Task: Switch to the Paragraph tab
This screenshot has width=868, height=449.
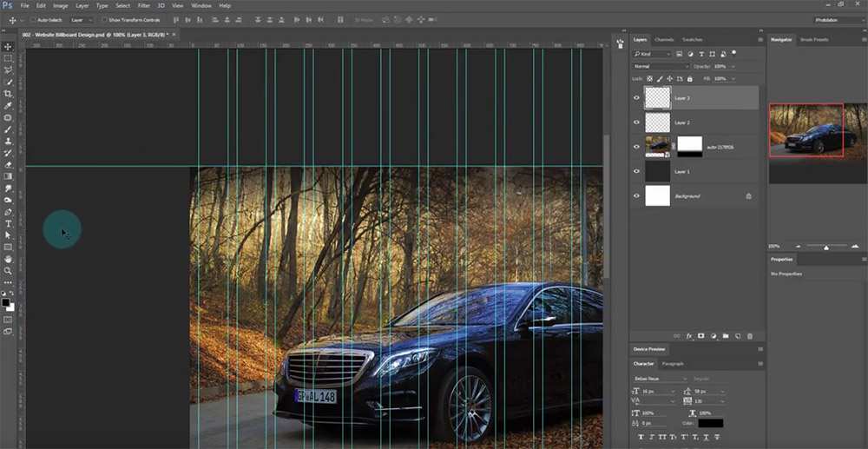Action: click(673, 363)
